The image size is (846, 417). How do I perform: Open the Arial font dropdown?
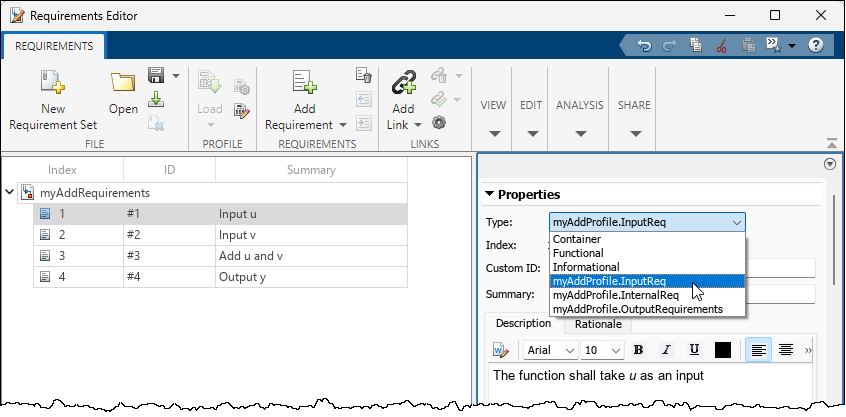[551, 350]
